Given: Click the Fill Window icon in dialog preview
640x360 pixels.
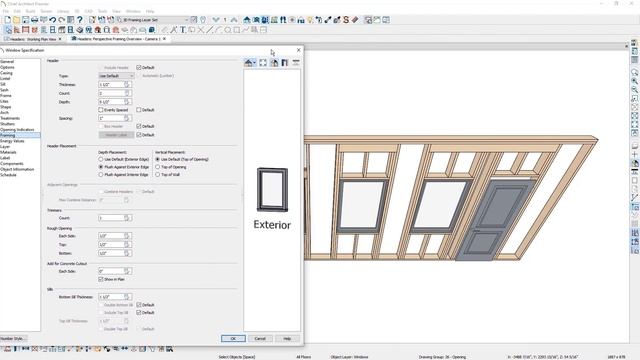Looking at the screenshot, I should tap(263, 62).
